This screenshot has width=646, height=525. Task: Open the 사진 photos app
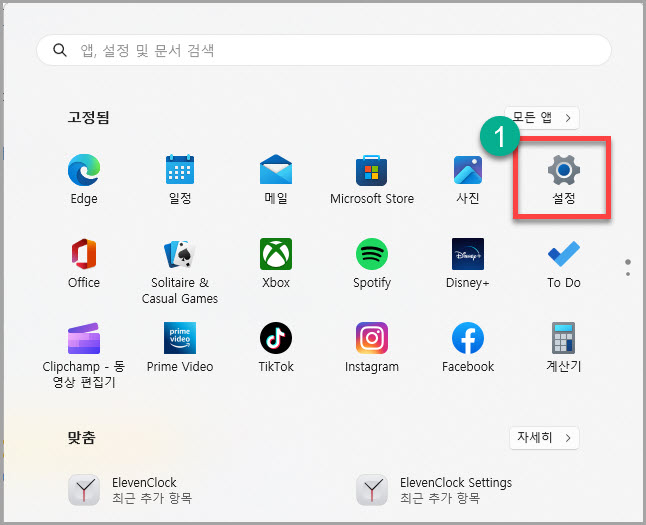[468, 178]
